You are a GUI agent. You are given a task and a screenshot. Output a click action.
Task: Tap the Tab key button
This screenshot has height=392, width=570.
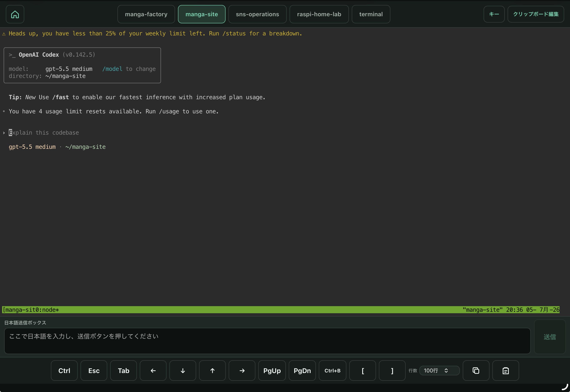tap(124, 371)
